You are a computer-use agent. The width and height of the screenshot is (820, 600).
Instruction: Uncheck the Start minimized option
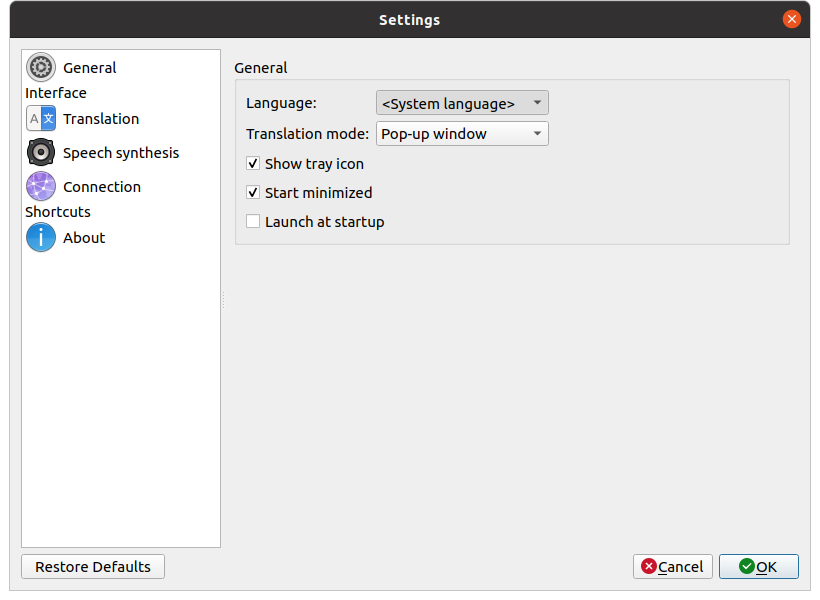(253, 192)
